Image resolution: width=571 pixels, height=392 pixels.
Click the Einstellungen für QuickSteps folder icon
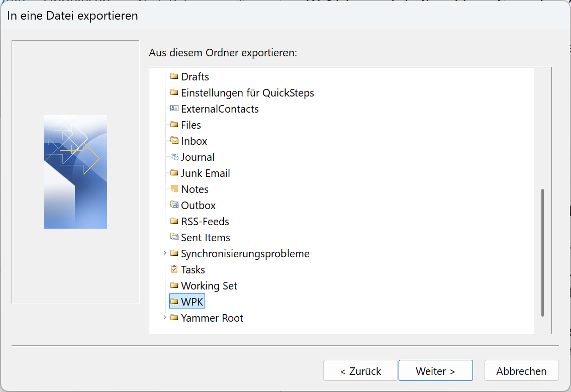pyautogui.click(x=174, y=92)
